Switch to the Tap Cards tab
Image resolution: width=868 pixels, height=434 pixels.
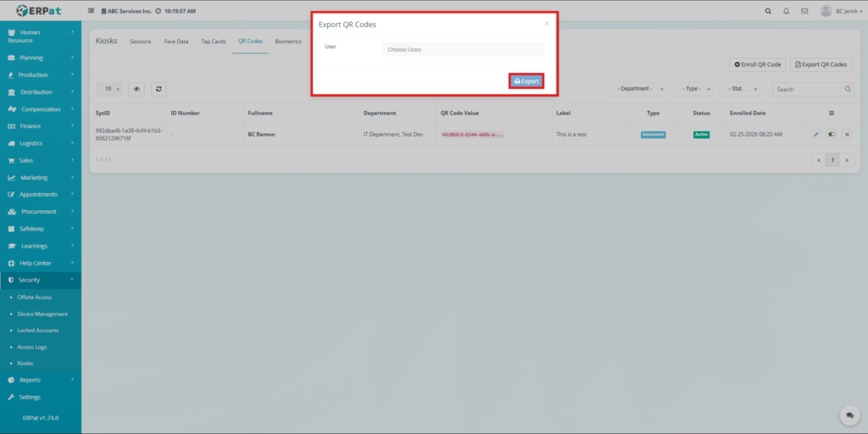(x=214, y=41)
